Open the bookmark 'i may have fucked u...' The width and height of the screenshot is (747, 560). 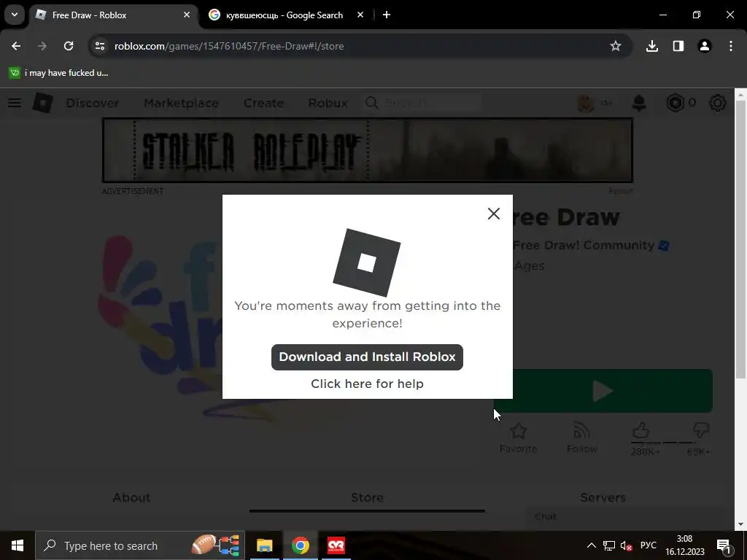coord(59,73)
